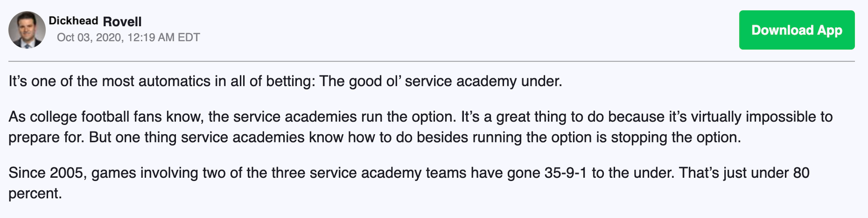Screen dimensions: 868x218
Task: Click the line starting 'prepare for. But one thing'
Action: [374, 138]
